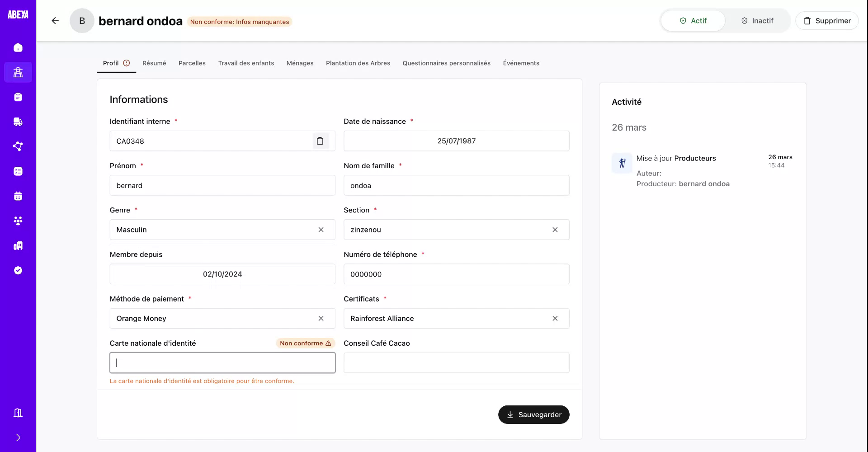Open the clipboard list icon in sidebar
The height and width of the screenshot is (452, 868).
click(18, 97)
